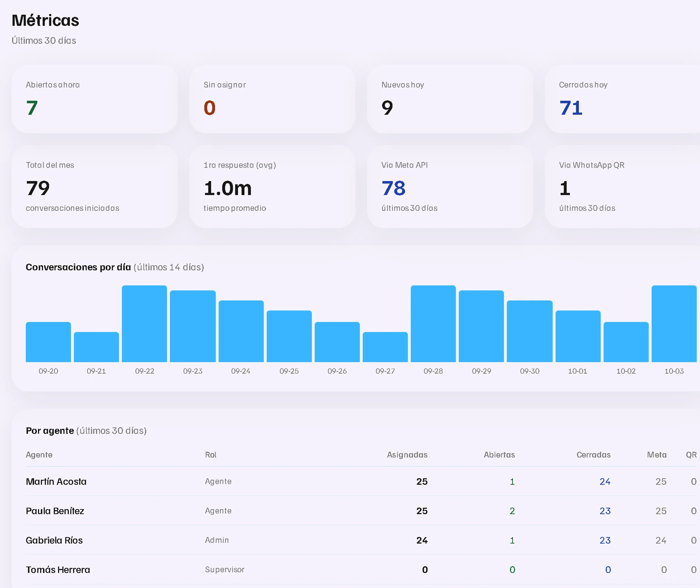The width and height of the screenshot is (700, 588).
Task: Select agent name Paula Benítez
Action: pyautogui.click(x=55, y=511)
